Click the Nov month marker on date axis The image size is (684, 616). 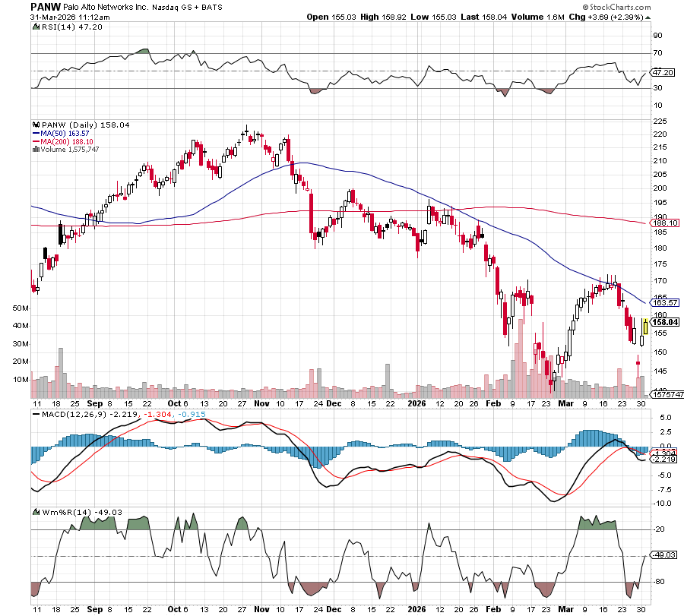tap(261, 405)
